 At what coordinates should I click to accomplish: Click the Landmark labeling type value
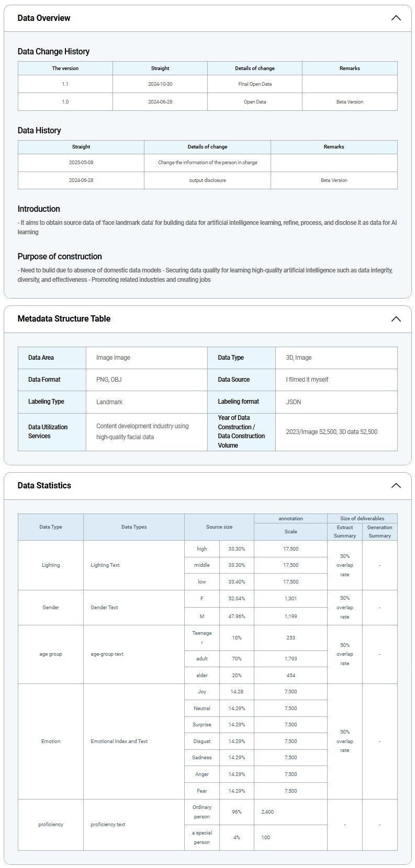point(109,402)
